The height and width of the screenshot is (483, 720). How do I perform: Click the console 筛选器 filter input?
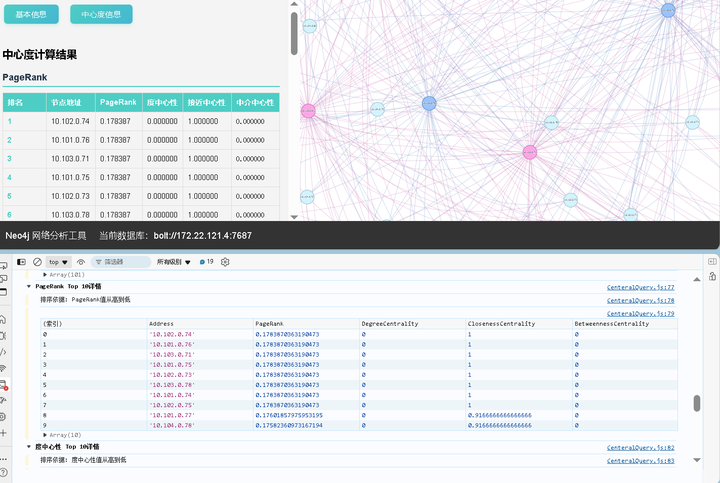(x=121, y=262)
